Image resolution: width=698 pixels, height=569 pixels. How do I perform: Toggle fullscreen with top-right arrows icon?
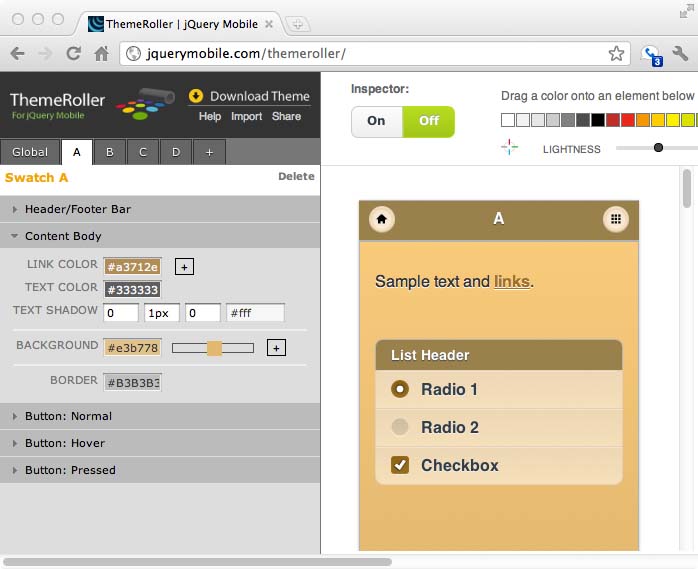686,11
